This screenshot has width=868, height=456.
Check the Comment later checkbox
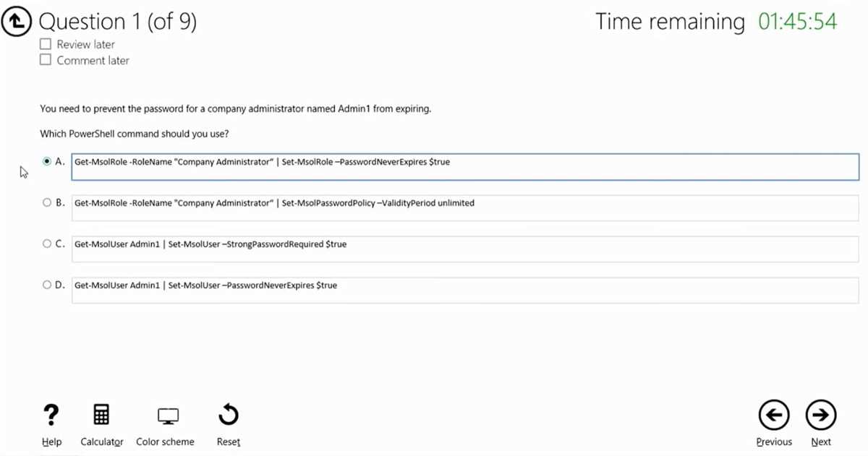(x=46, y=60)
